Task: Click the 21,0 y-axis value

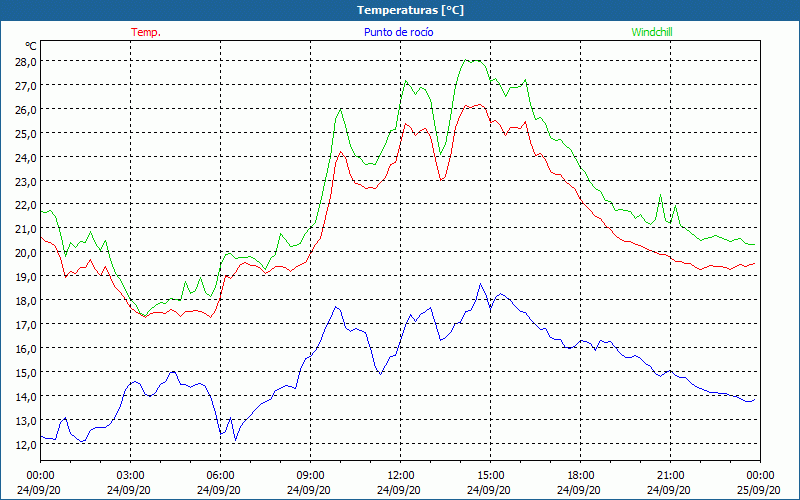Action: point(26,229)
